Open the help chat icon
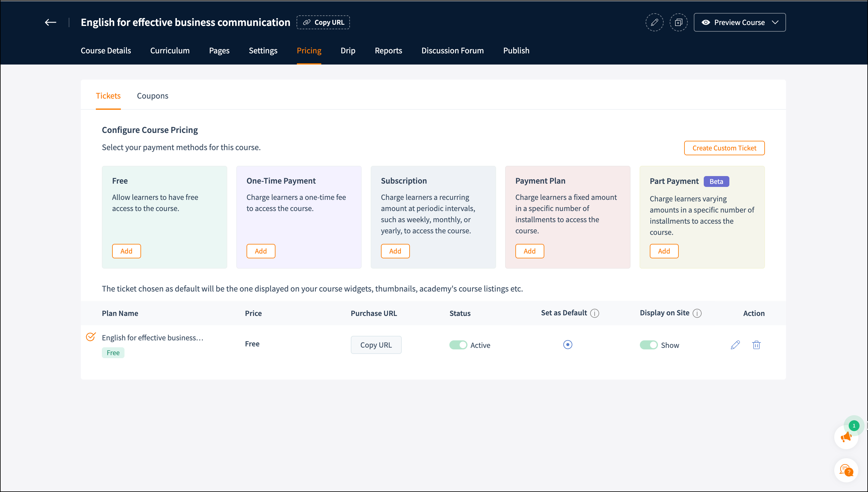The height and width of the screenshot is (492, 868). (846, 470)
